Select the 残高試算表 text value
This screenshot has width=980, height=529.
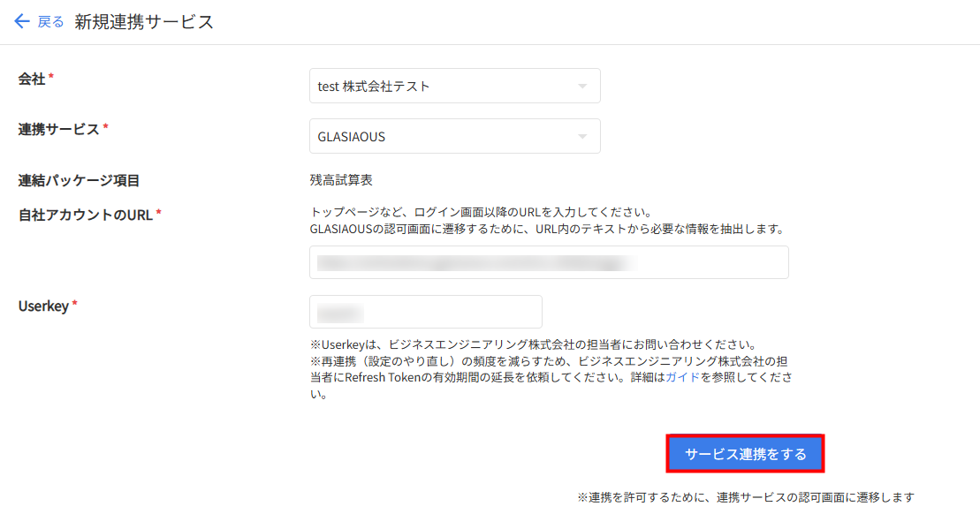(x=341, y=180)
